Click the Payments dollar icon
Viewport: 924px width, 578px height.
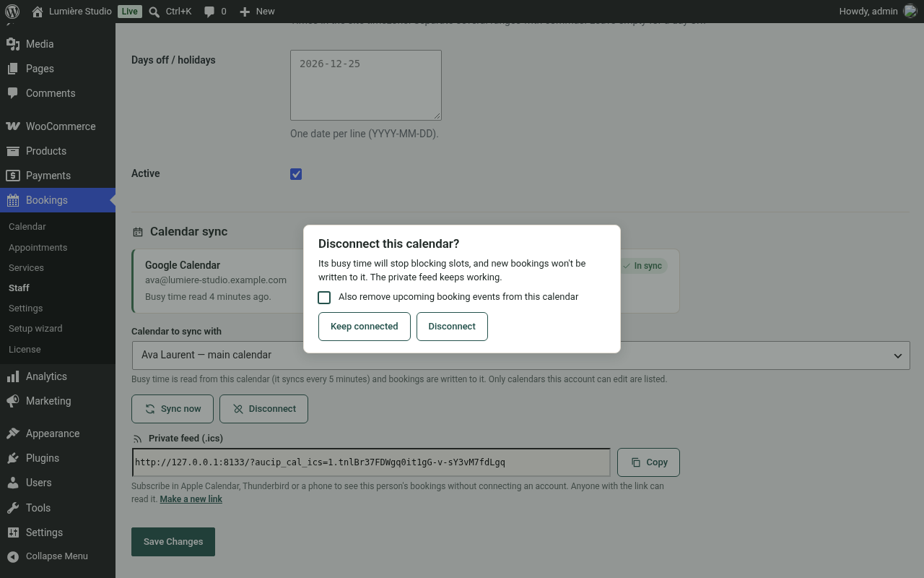pos(13,176)
